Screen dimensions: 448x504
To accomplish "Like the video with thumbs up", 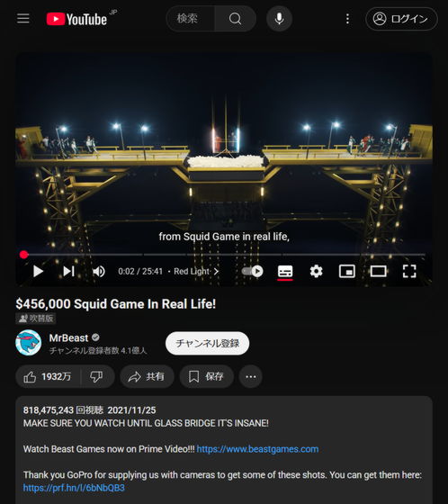I will (x=48, y=376).
